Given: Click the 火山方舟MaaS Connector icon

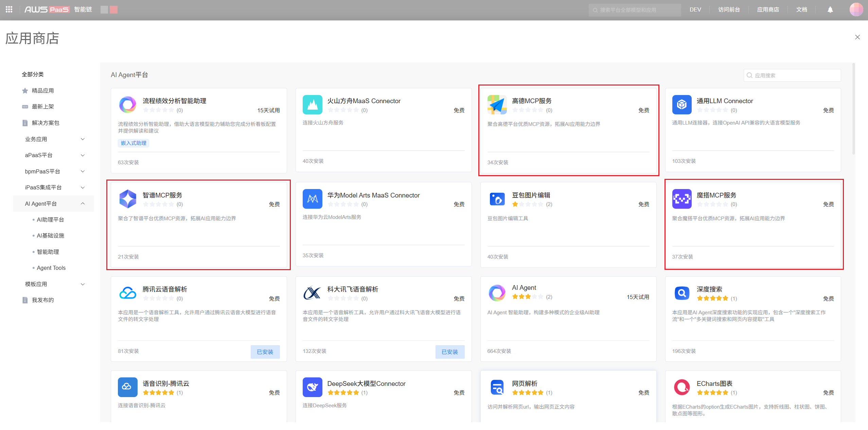Looking at the screenshot, I should [x=312, y=105].
